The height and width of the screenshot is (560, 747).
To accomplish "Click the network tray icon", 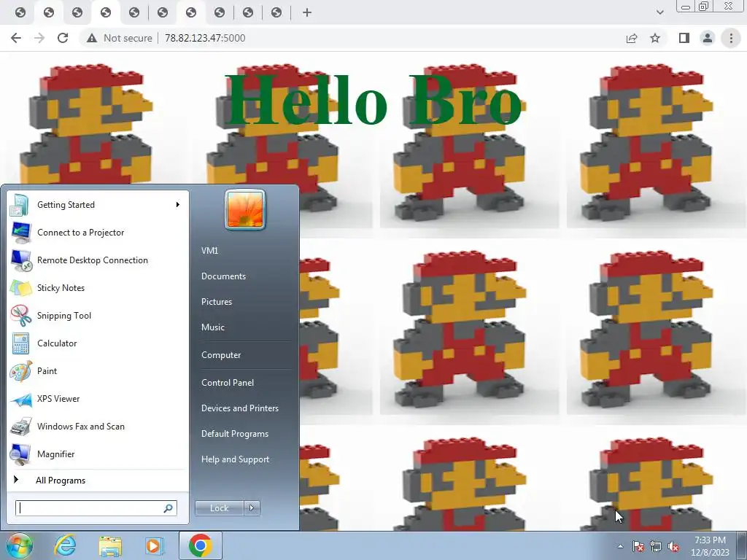I will pos(656,546).
